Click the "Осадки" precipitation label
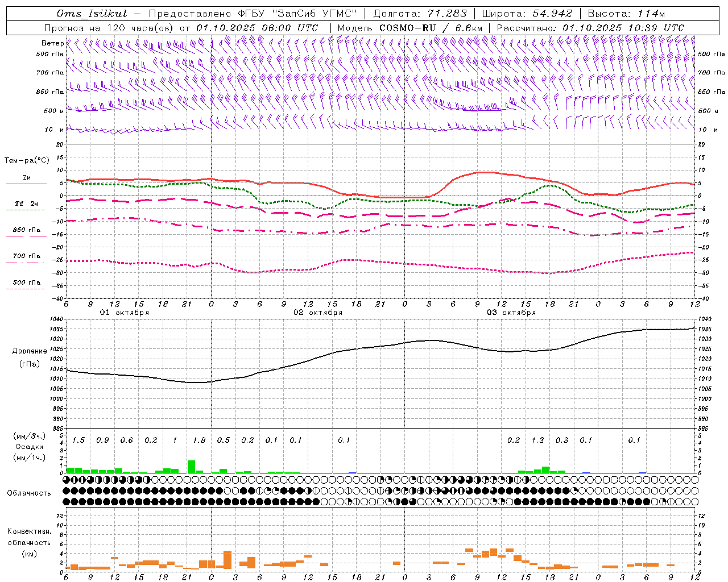Image resolution: width=728 pixels, height=582 pixels. (29, 447)
